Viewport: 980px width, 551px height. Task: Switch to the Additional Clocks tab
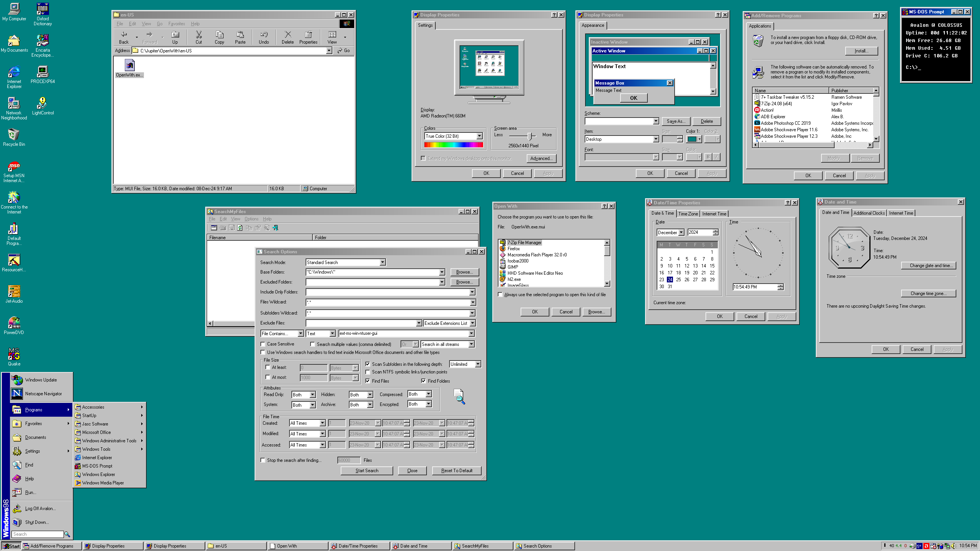click(x=869, y=213)
